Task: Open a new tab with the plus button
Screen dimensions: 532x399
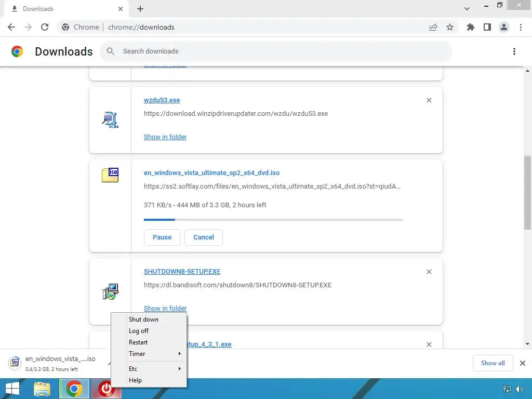Action: coord(140,9)
